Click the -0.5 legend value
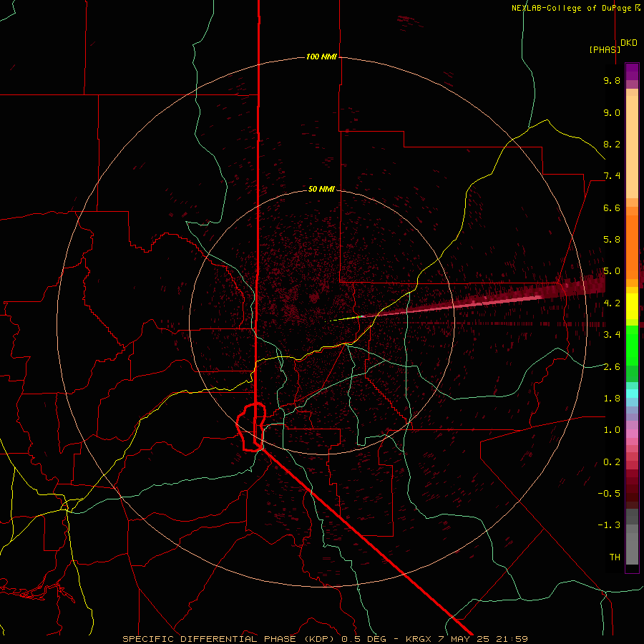The width and height of the screenshot is (644, 644). 609,494
